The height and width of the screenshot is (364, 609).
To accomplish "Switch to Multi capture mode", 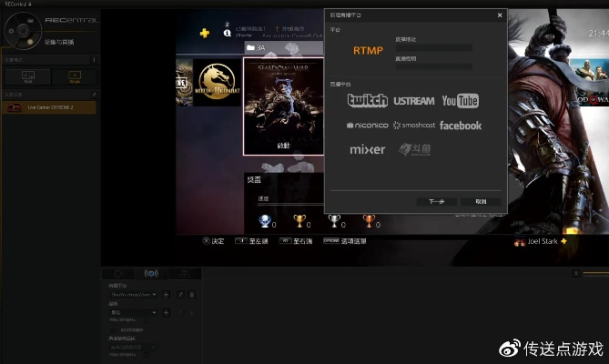I will click(27, 78).
